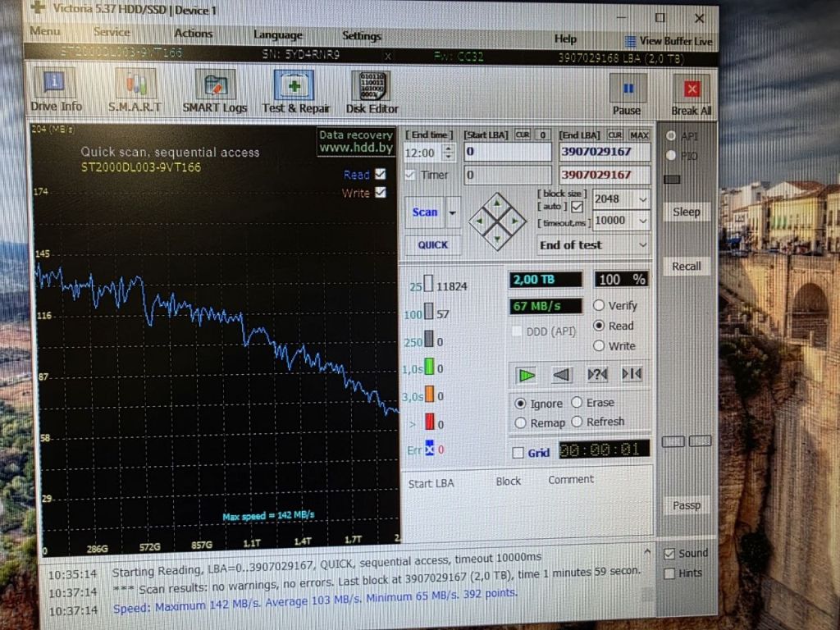Toggle the auto block size checkbox
This screenshot has width=840, height=630.
pos(577,206)
